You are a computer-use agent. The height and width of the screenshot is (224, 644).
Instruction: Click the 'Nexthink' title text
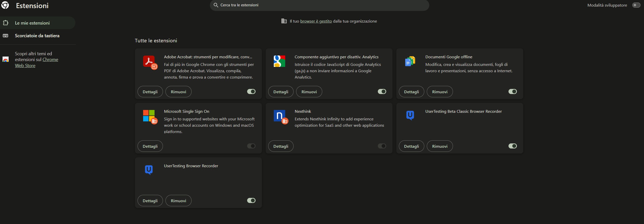pyautogui.click(x=303, y=111)
